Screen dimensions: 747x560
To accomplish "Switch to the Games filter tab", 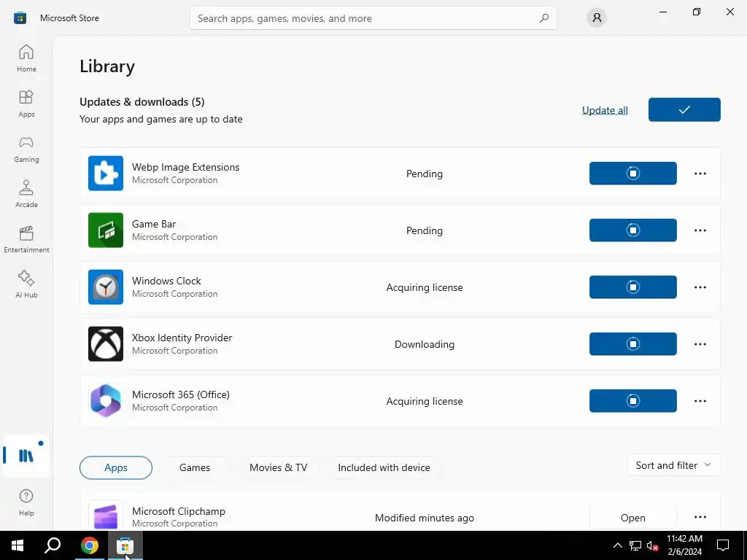I will (x=194, y=467).
